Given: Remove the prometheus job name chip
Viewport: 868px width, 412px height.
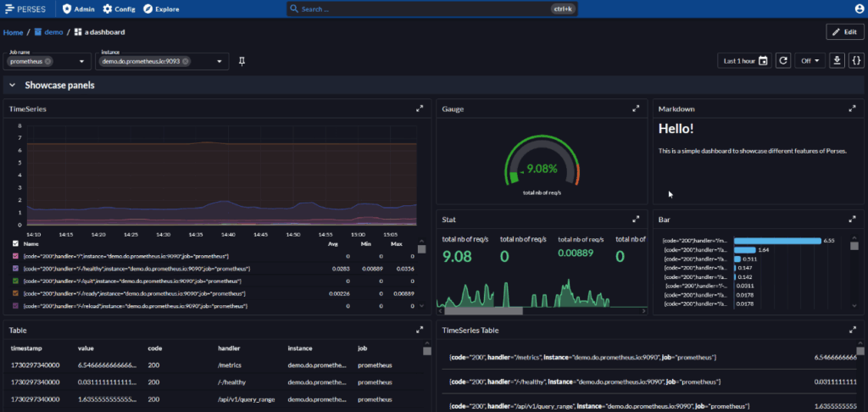Looking at the screenshot, I should click(x=48, y=61).
